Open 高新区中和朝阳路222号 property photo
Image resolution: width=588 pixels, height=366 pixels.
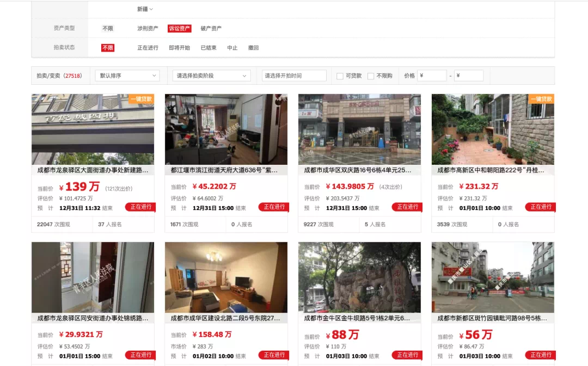click(493, 129)
